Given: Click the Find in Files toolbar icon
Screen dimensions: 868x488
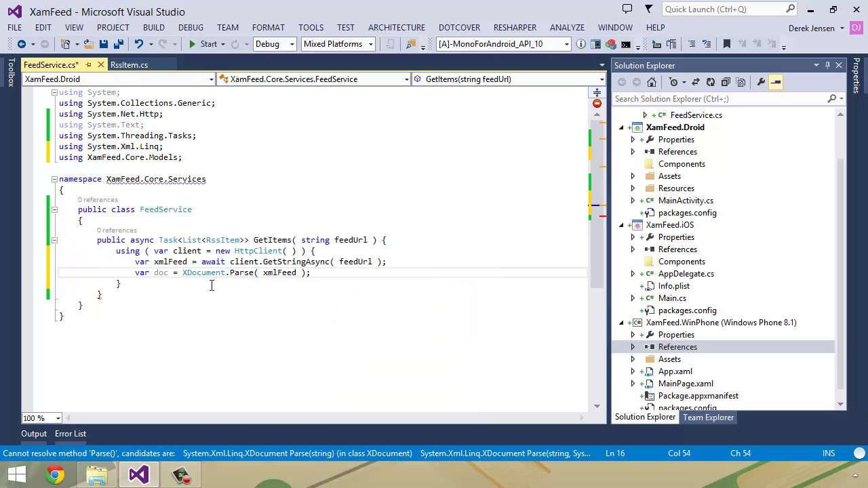Looking at the screenshot, I should (410, 44).
